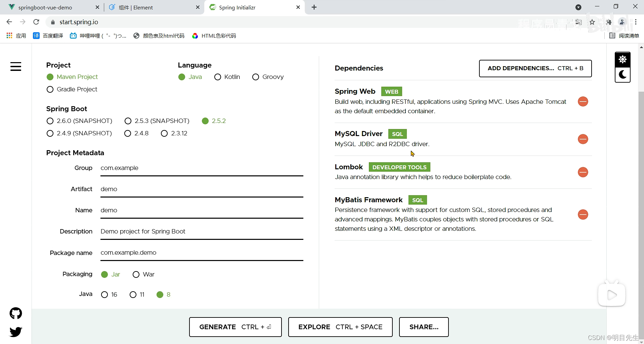The width and height of the screenshot is (644, 344).
Task: Edit the Package name field
Action: [202, 253]
